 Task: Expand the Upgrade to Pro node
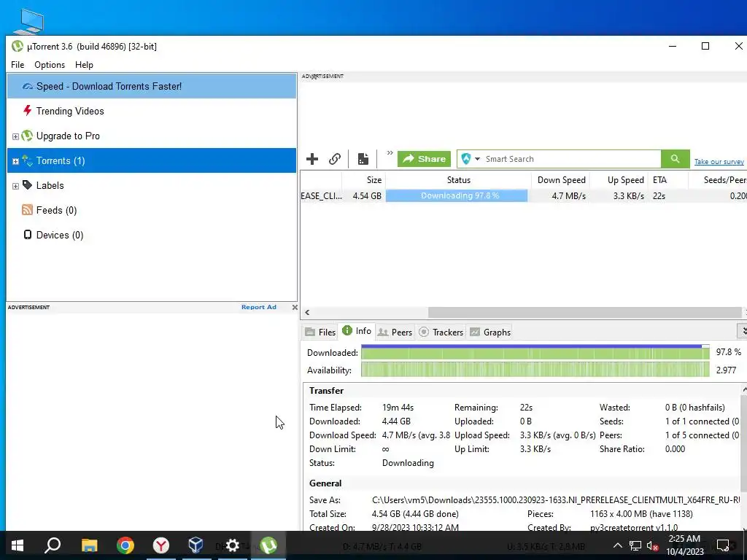[x=15, y=136]
